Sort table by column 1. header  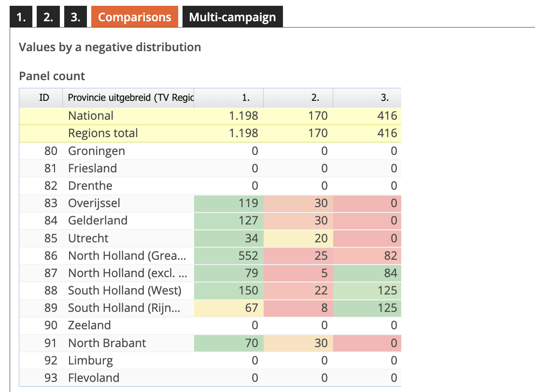coord(246,98)
